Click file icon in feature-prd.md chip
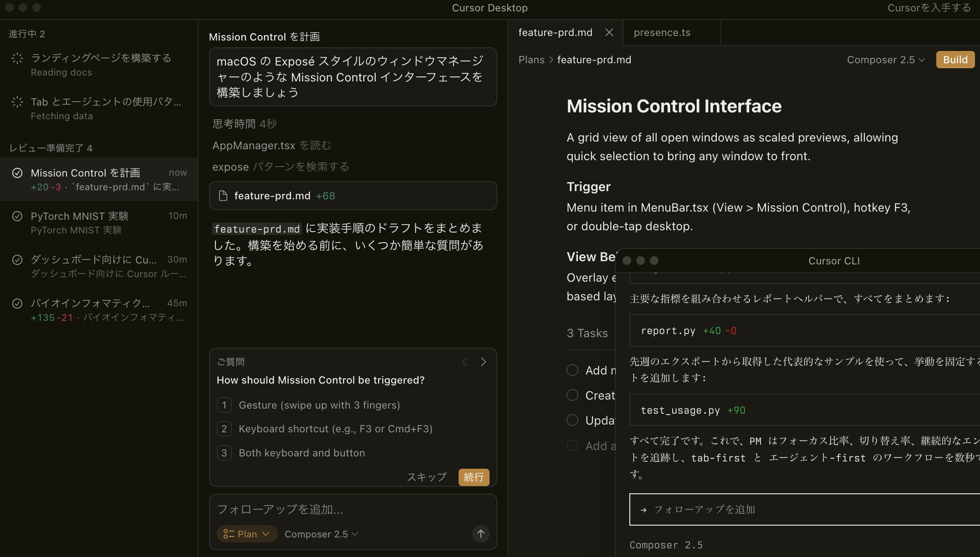Viewport: 980px width, 557px height. click(223, 196)
